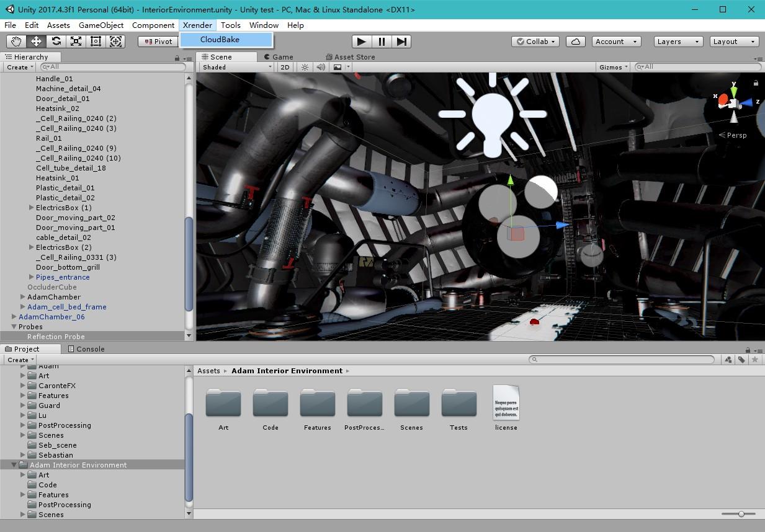Viewport: 765px width, 532px height.
Task: Expand the Pipes_entrance hierarchy item
Action: (31, 277)
